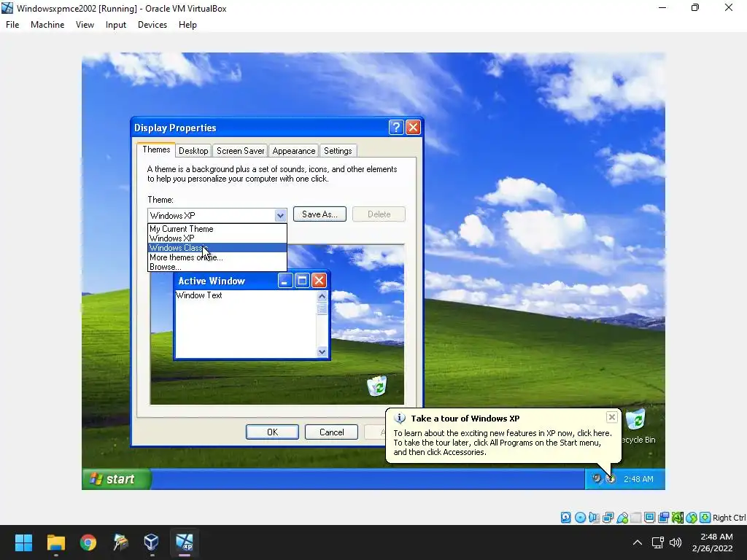The image size is (747, 560).
Task: Click the display monitor indicator icon
Action: pyautogui.click(x=649, y=518)
